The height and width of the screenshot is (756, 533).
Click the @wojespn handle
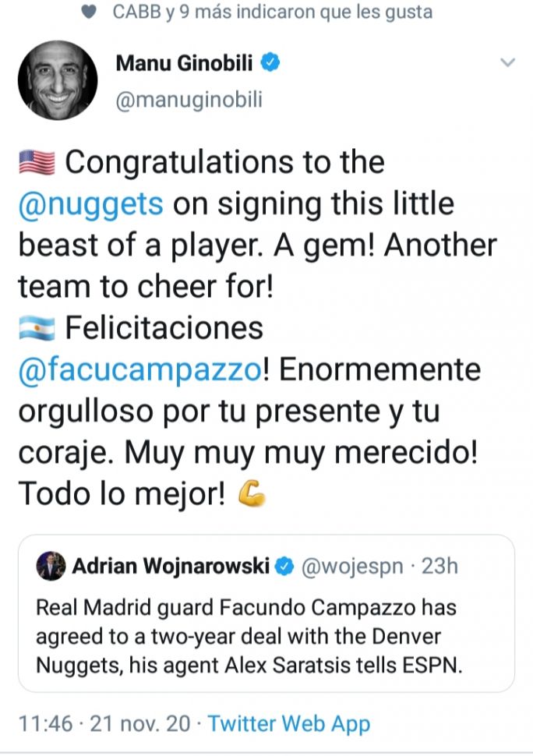(351, 566)
